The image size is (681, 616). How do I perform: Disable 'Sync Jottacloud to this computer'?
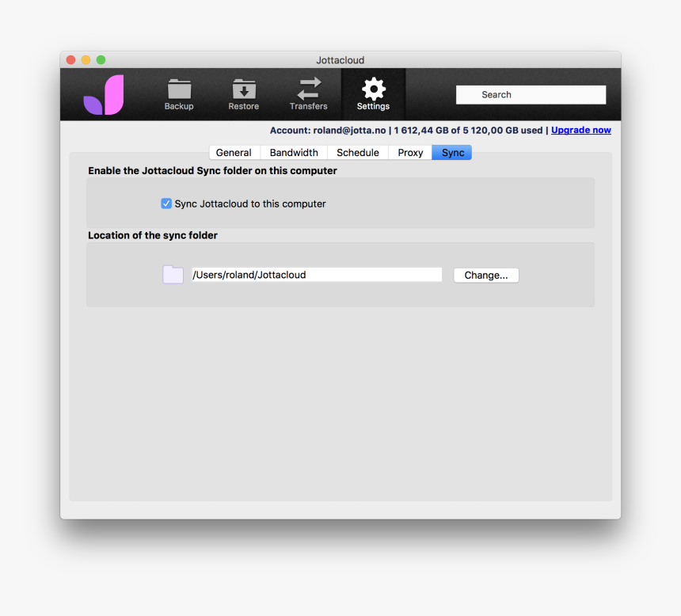pos(166,203)
